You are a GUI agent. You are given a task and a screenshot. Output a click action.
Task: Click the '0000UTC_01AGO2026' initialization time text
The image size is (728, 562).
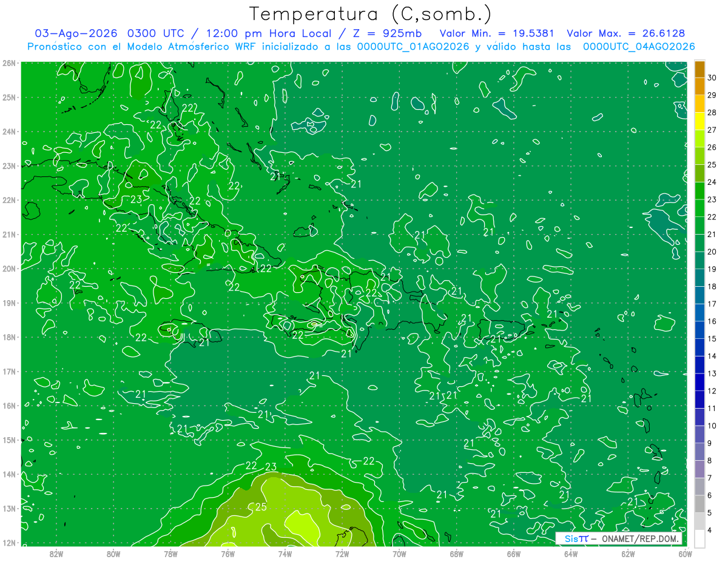(x=413, y=47)
